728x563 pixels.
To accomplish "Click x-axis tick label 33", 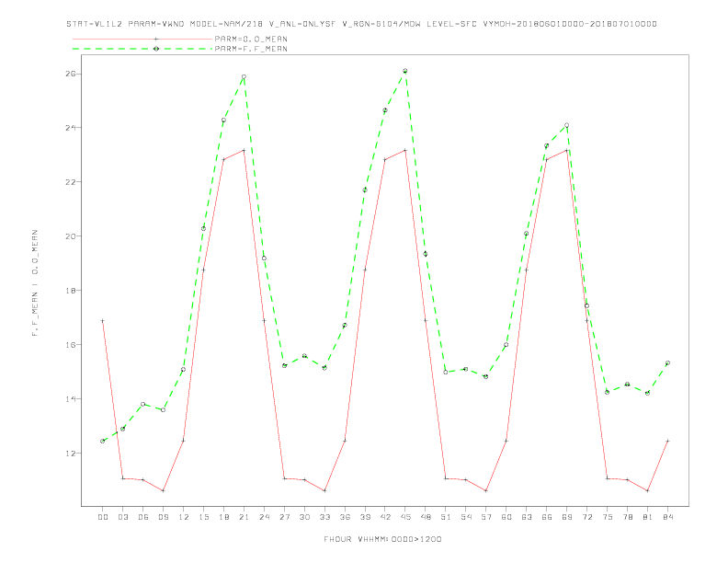I will tap(324, 517).
